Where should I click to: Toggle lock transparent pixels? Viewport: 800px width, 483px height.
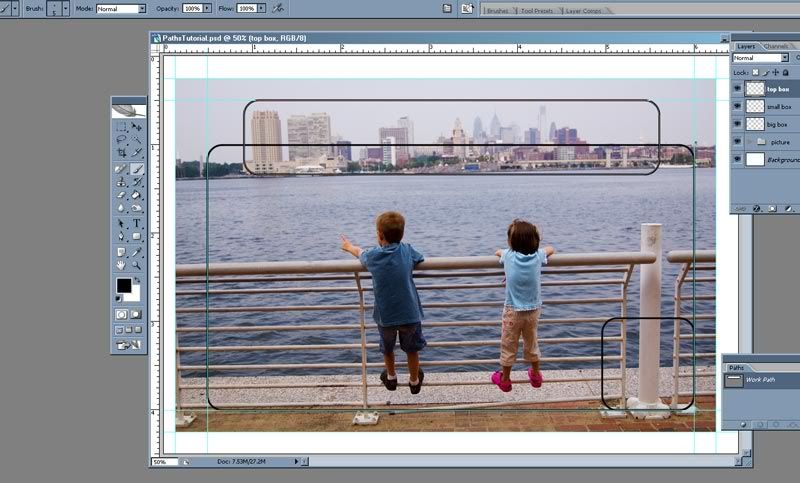756,72
